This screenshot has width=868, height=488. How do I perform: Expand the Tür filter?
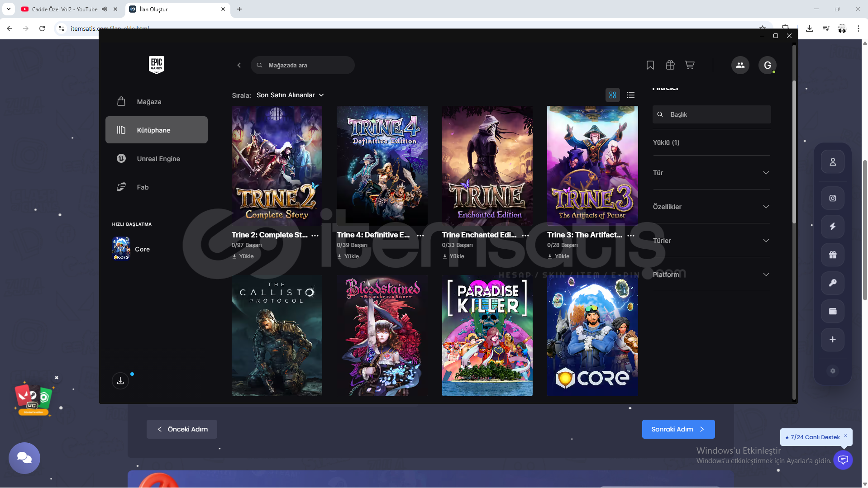click(711, 173)
